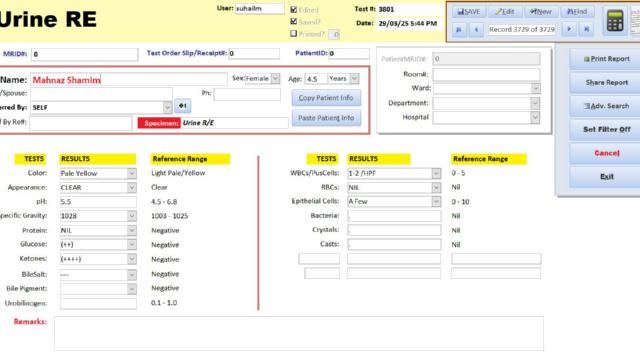Click the Casts result field
The width and height of the screenshot is (640, 360).
394,244
